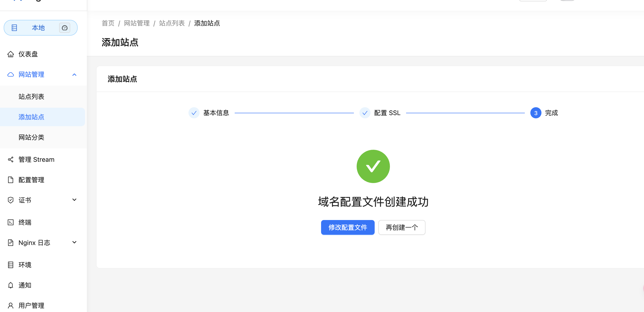The height and width of the screenshot is (312, 644).
Task: Open 站点列表 in the sidebar
Action: pos(31,97)
